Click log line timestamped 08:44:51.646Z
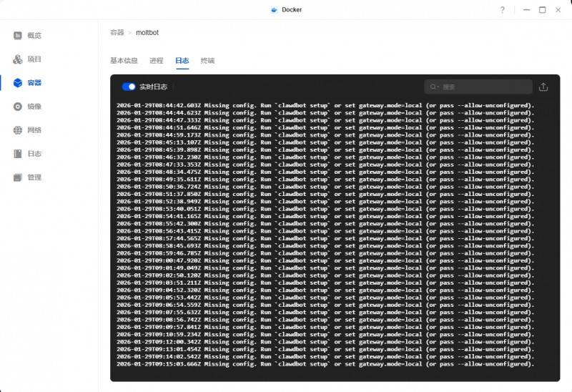The width and height of the screenshot is (572, 392). pyautogui.click(x=325, y=128)
